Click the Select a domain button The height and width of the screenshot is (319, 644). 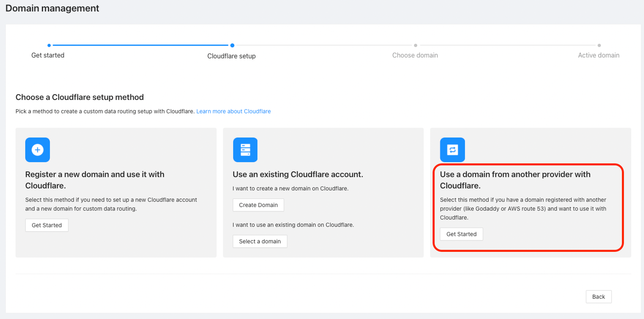260,241
